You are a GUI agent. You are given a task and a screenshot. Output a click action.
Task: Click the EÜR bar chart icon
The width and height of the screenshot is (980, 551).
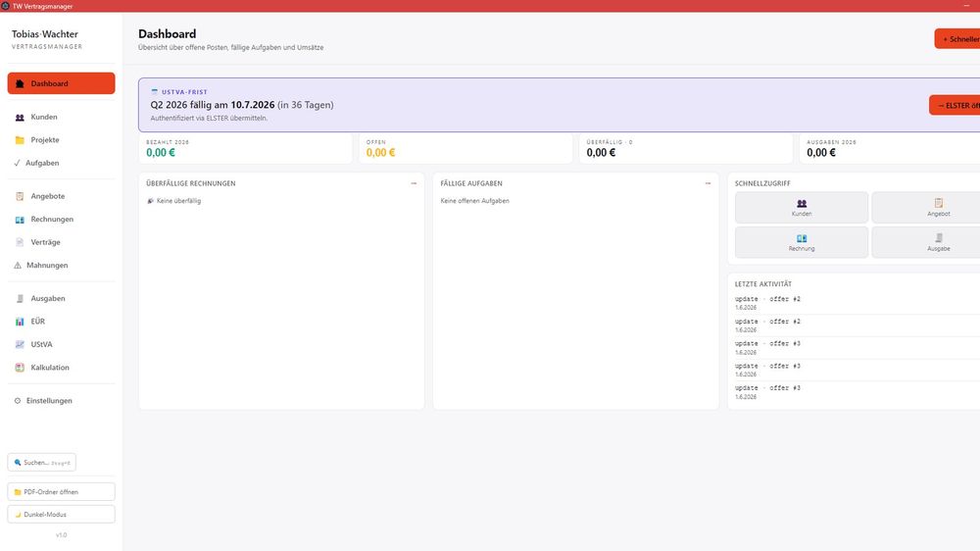coord(20,322)
